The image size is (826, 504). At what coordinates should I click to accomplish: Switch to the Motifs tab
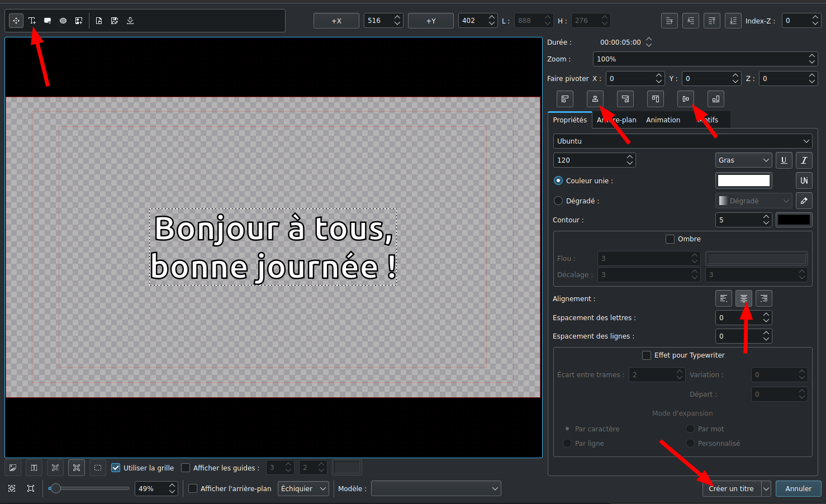(708, 120)
